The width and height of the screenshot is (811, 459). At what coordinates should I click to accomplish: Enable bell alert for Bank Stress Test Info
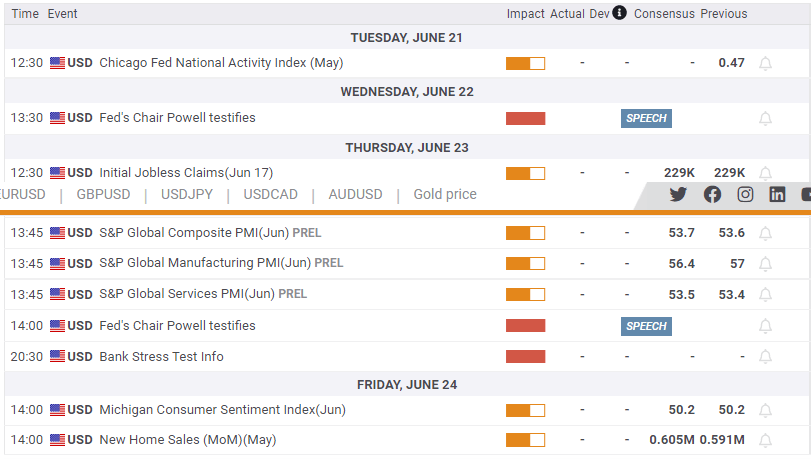[x=765, y=357]
